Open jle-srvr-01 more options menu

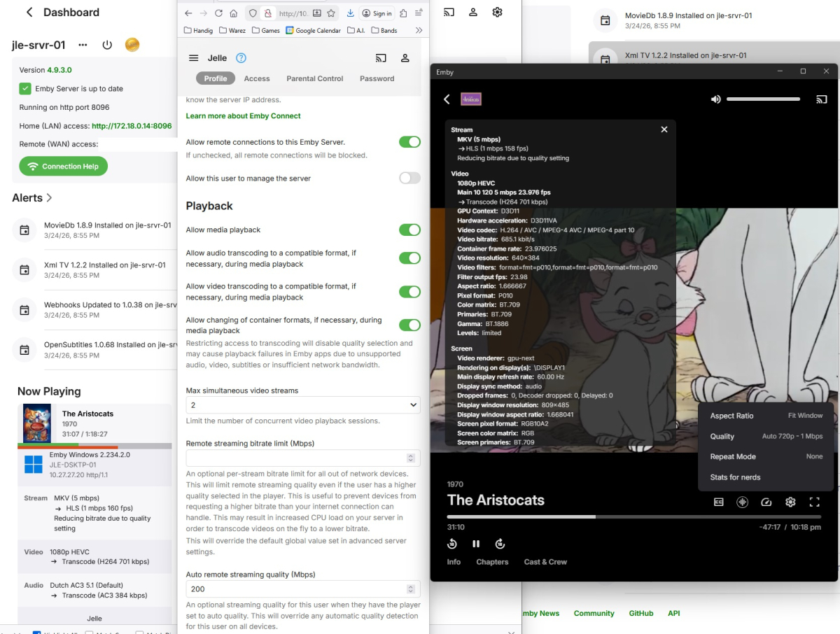tap(83, 45)
